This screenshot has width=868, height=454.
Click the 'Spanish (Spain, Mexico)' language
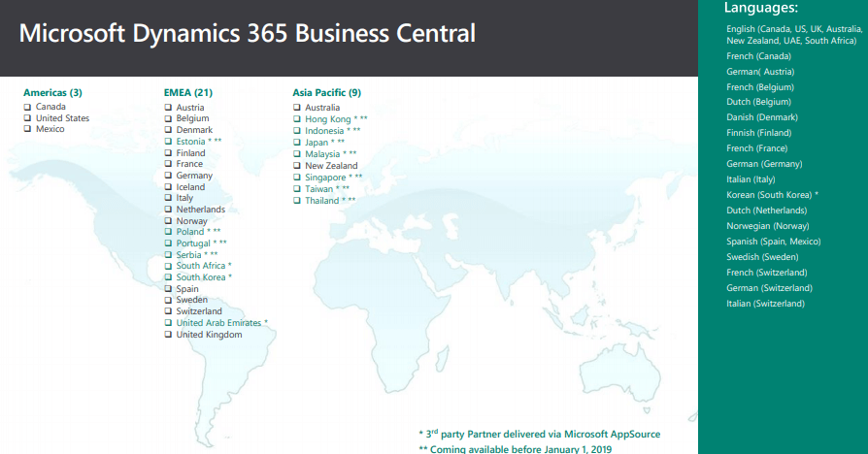[x=774, y=242]
